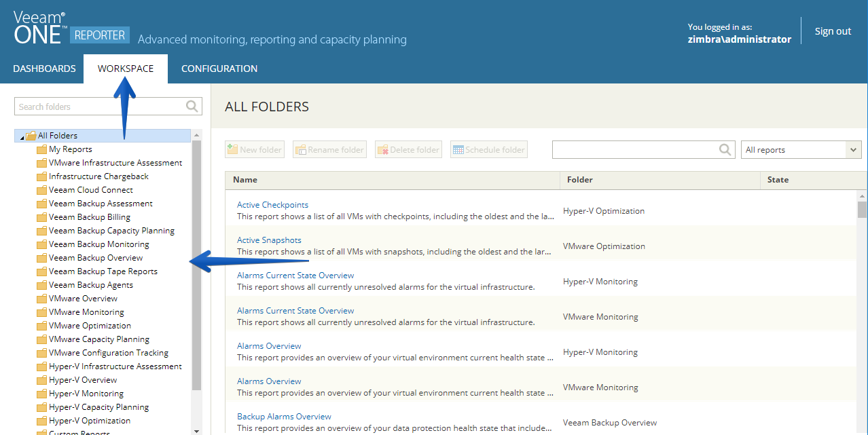Click the folder tree scroll up arrow
The image size is (868, 435).
pos(197,135)
